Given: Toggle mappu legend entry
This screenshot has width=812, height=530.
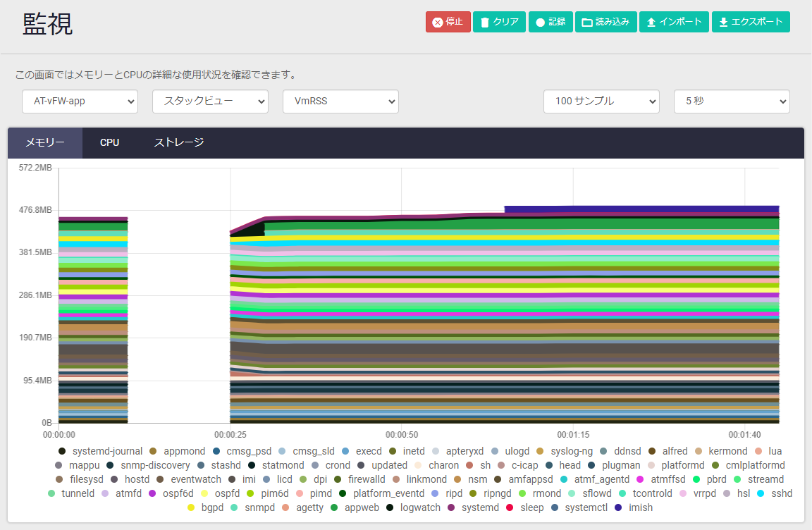Looking at the screenshot, I should pos(77,464).
